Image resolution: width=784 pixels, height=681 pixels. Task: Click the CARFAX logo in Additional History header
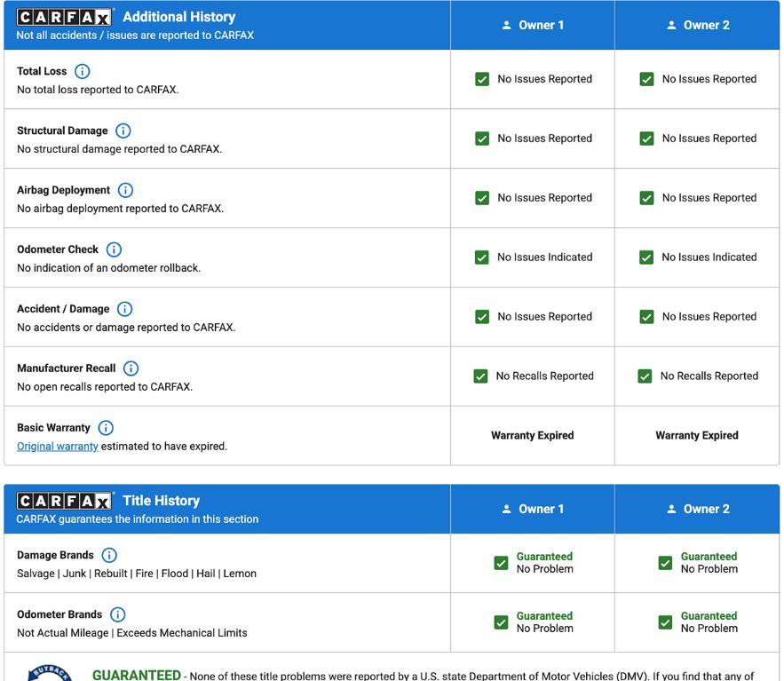pos(64,18)
